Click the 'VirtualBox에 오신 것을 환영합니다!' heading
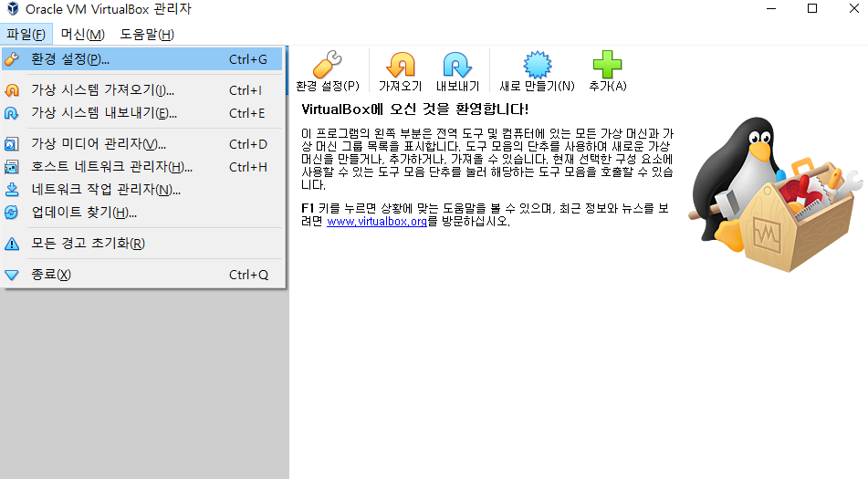This screenshot has height=479, width=868. pyautogui.click(x=414, y=109)
